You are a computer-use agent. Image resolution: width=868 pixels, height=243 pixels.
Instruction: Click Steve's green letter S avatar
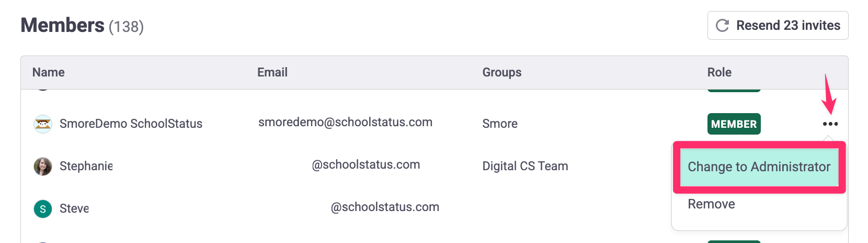(x=43, y=209)
